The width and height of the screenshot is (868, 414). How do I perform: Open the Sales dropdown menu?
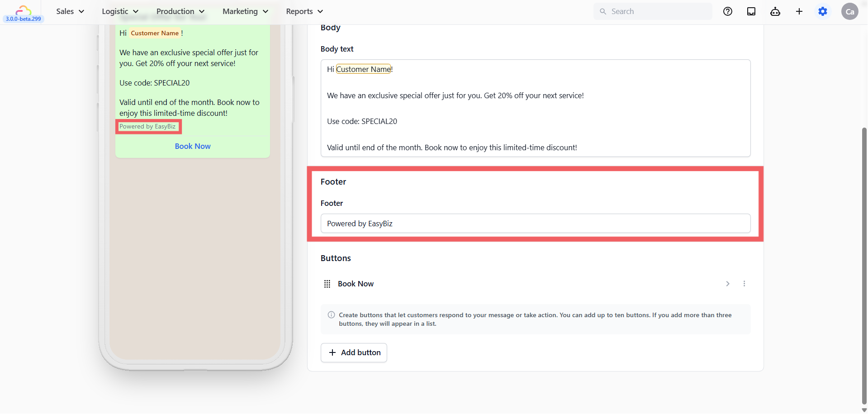coord(70,11)
